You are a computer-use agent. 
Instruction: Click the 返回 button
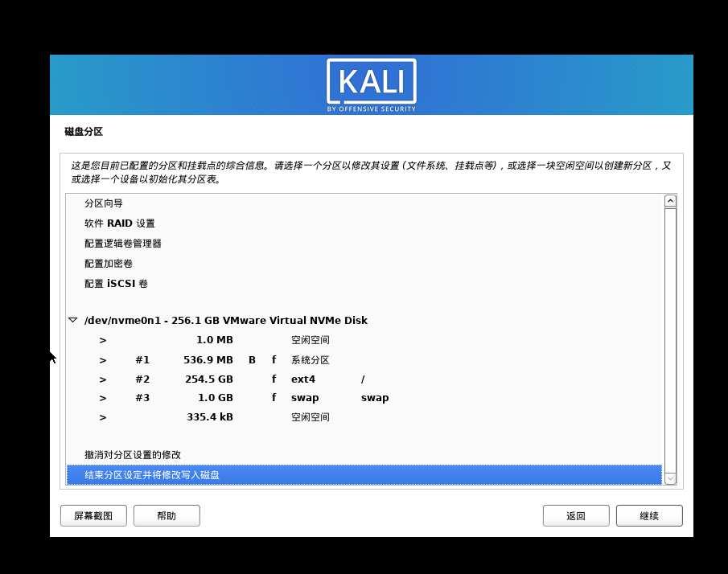(575, 515)
